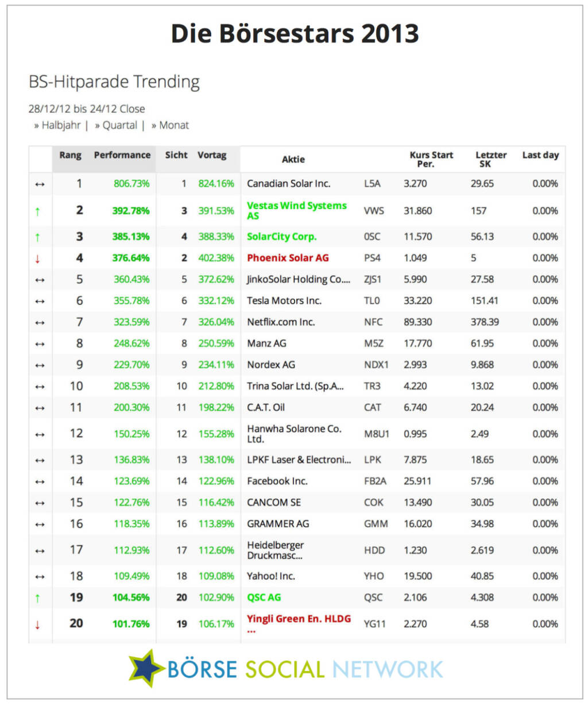Open the Phoenix Solar AG stock link
Screen dimensions: 588x706
point(288,258)
